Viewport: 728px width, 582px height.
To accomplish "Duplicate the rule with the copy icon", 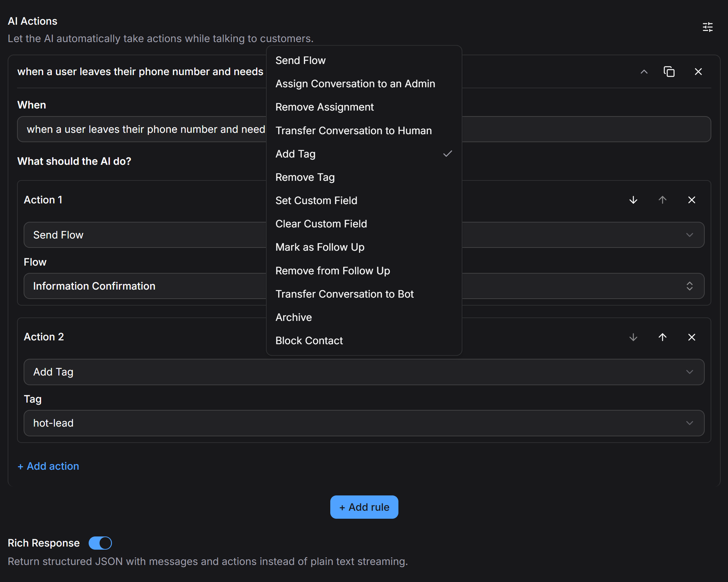I will [x=669, y=72].
